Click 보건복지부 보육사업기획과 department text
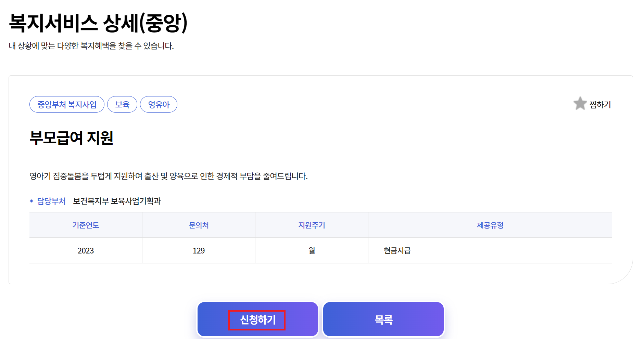644x339 pixels. point(118,201)
